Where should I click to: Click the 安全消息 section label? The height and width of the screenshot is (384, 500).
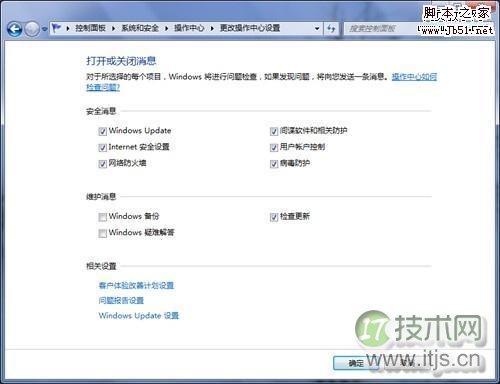101,111
